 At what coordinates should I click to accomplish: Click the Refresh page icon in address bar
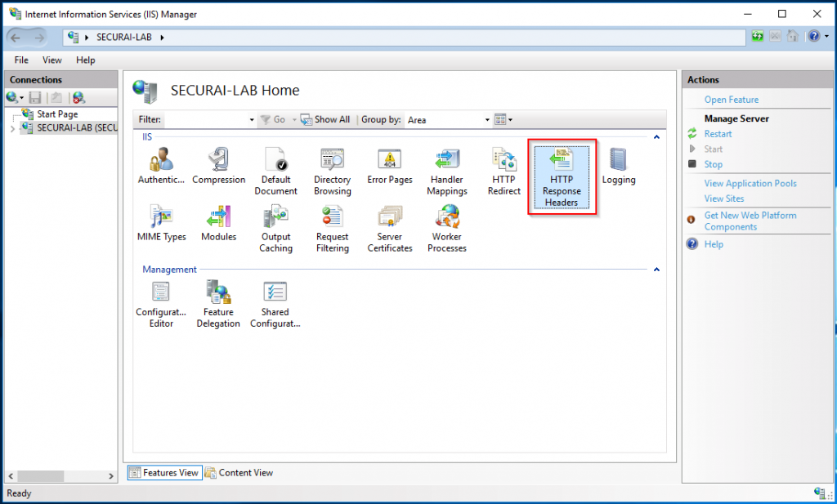758,36
